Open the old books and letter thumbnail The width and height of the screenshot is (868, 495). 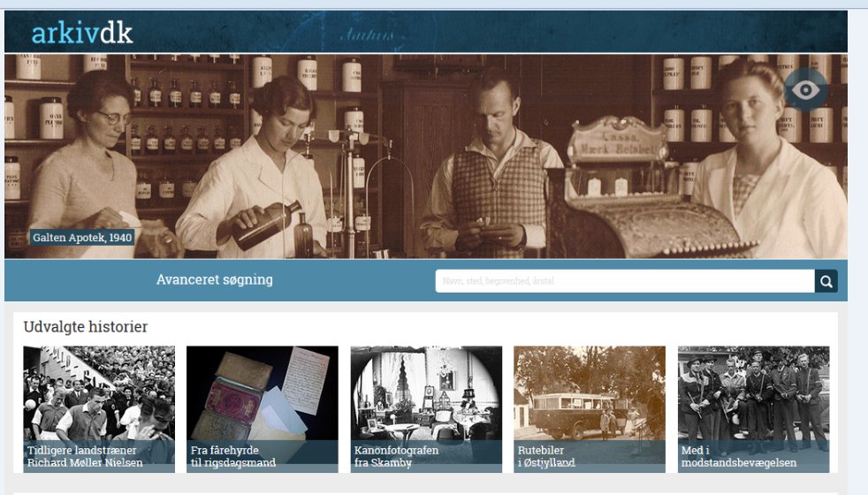(x=263, y=393)
